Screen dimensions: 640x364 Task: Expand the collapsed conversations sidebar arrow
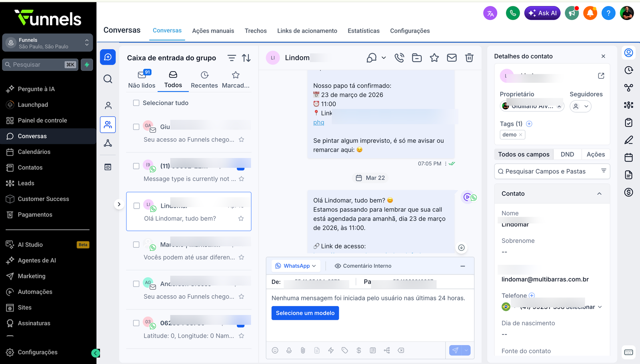click(119, 204)
